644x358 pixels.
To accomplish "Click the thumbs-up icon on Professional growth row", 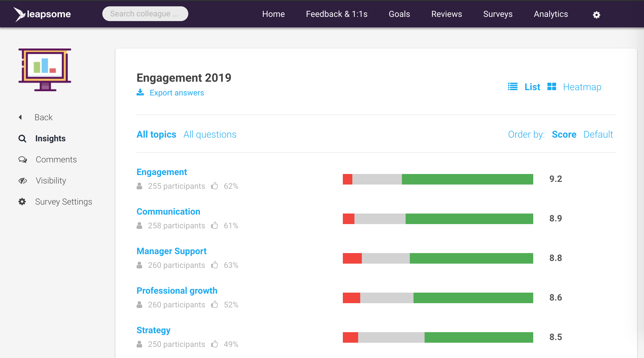I will point(215,304).
